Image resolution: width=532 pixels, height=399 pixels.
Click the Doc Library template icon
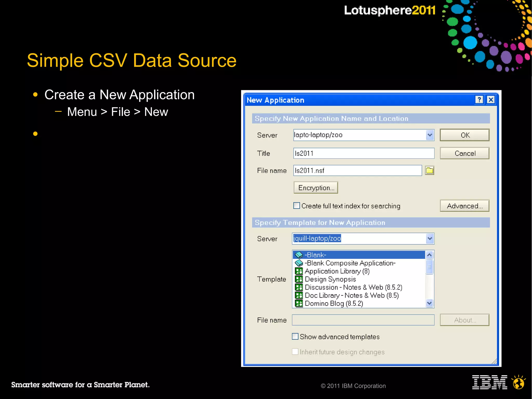click(299, 295)
